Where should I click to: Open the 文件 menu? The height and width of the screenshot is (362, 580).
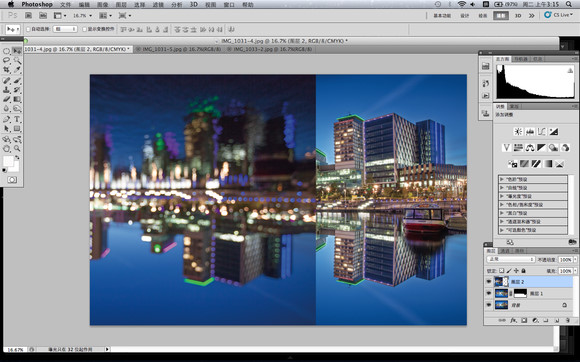point(65,4)
